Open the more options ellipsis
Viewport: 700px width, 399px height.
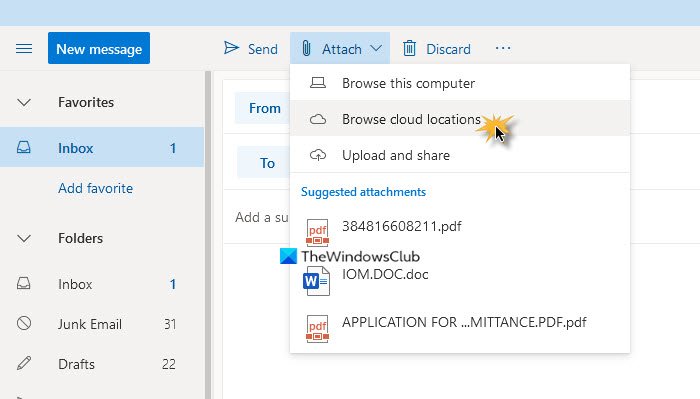[503, 48]
